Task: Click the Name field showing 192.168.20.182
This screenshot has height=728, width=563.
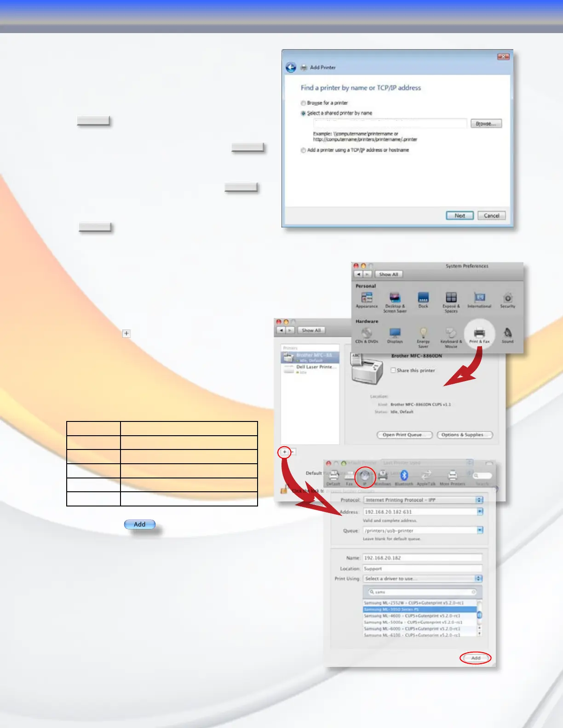Action: pos(422,558)
